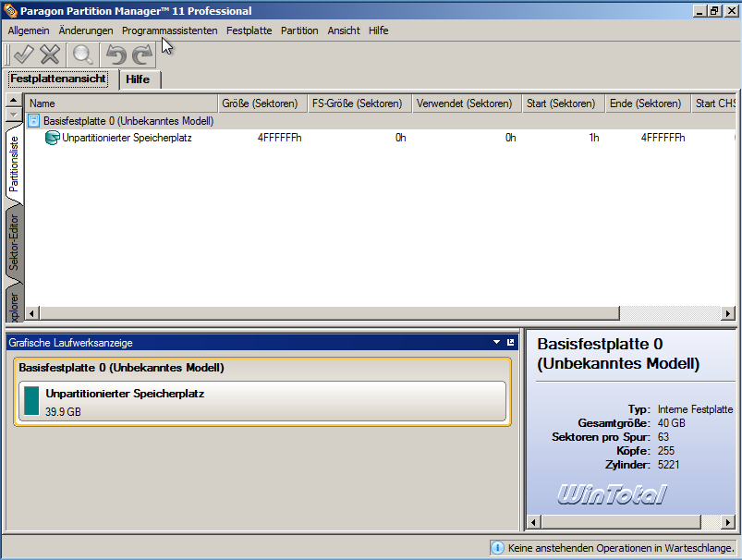Sort by Ende (Sektoren) column header
This screenshot has height=560, width=742.
click(648, 103)
